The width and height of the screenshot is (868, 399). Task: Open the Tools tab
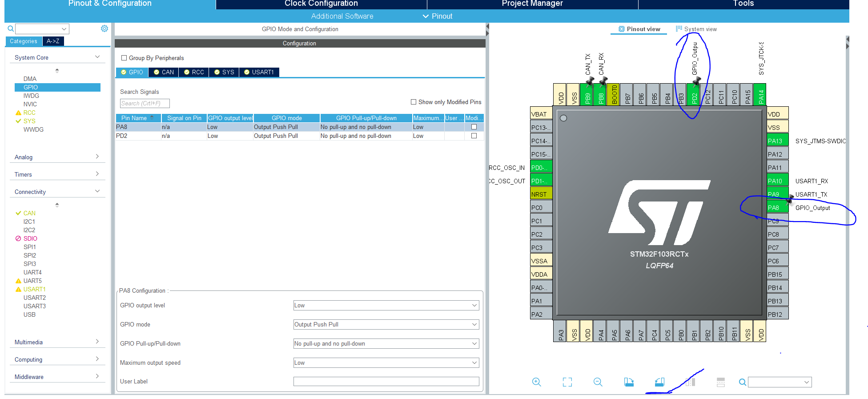(x=743, y=4)
